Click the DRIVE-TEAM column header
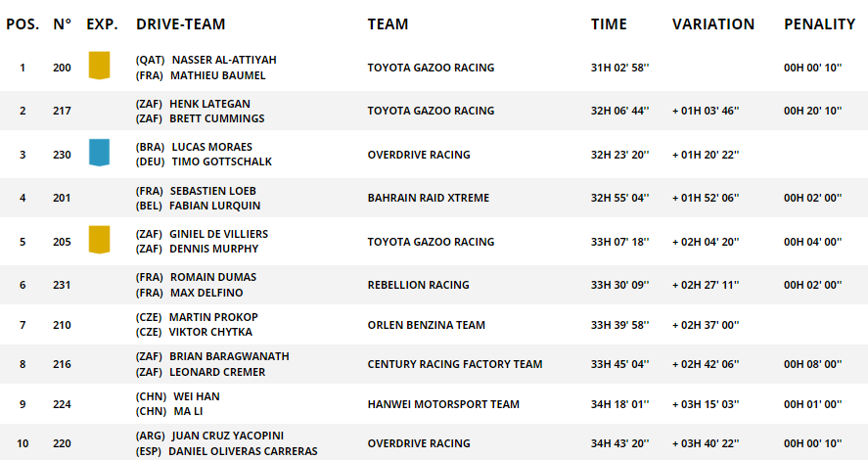Screen dimensions: 868x460 pos(180,24)
